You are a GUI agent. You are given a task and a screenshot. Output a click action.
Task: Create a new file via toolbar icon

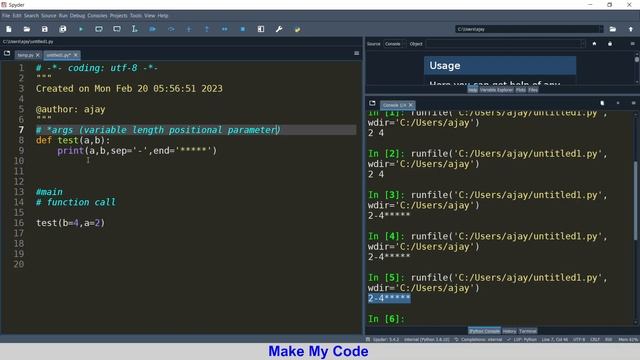tap(9, 29)
